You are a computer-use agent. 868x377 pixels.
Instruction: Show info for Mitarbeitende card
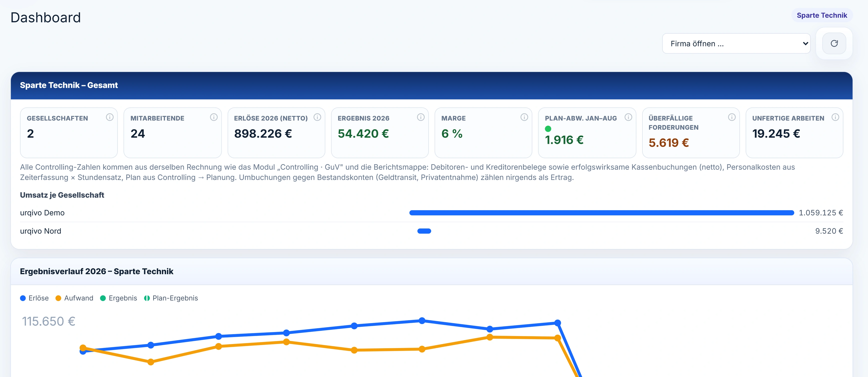click(x=214, y=117)
